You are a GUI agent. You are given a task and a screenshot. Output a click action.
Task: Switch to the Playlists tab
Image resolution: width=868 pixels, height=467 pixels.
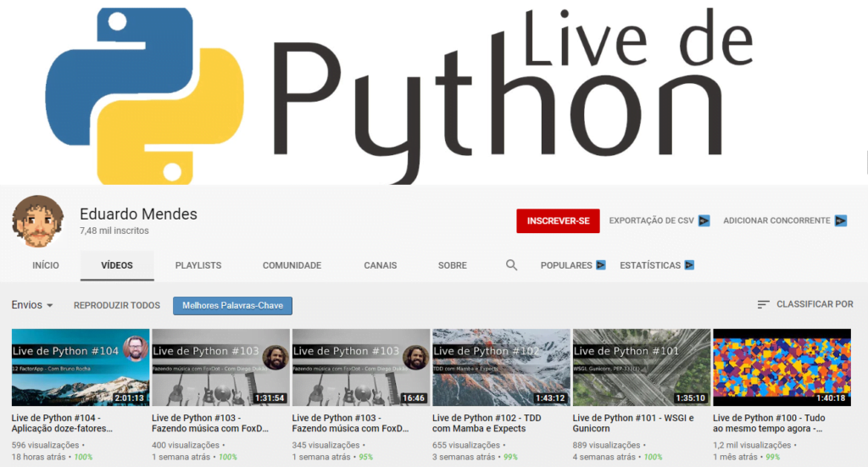point(198,265)
